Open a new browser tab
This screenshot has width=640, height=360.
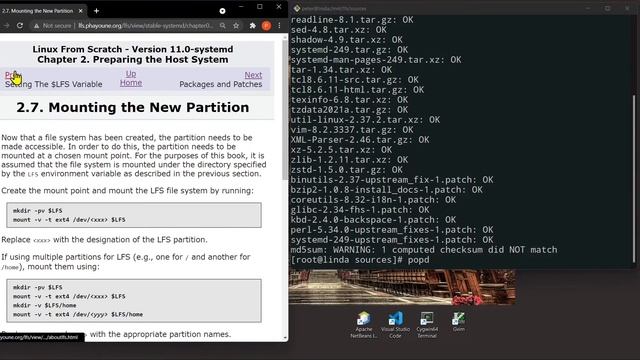coord(96,11)
